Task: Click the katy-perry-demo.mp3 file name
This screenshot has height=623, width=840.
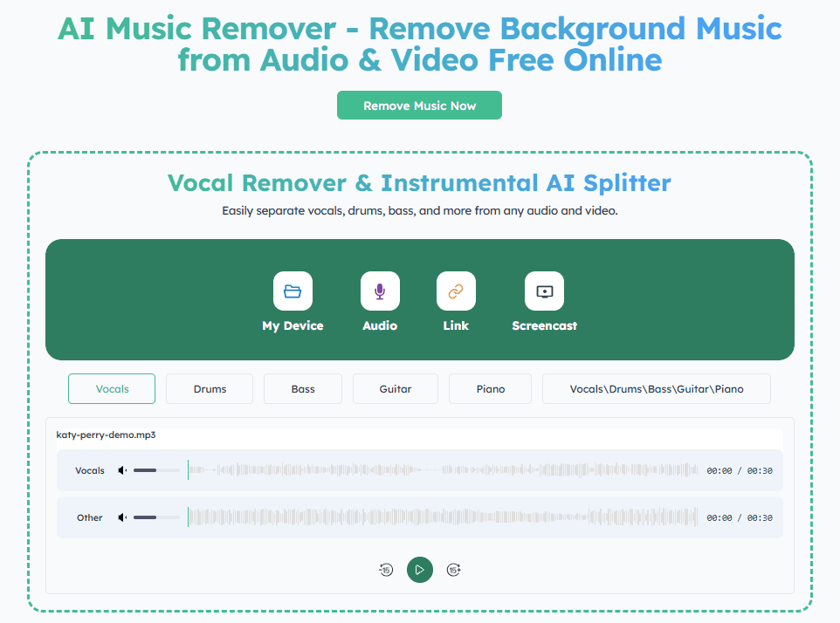Action: click(106, 435)
